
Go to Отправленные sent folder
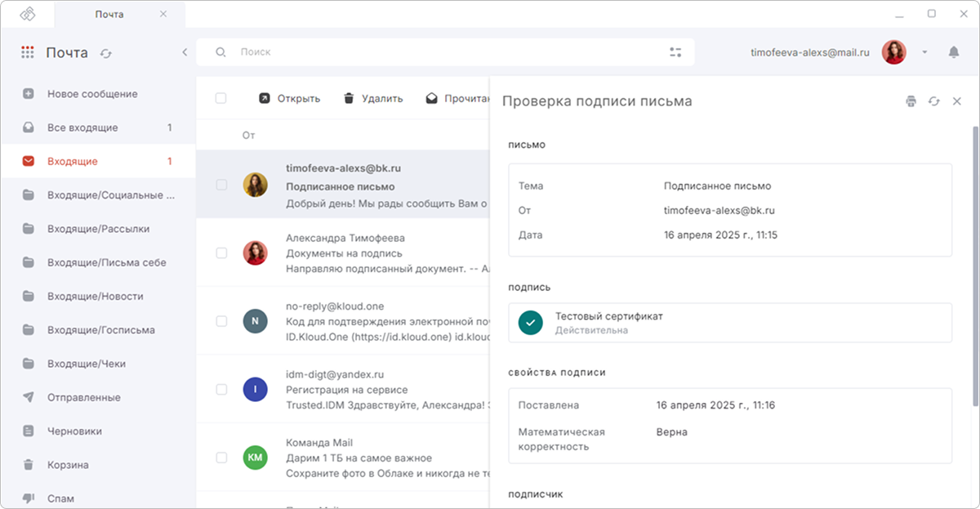tap(98, 397)
